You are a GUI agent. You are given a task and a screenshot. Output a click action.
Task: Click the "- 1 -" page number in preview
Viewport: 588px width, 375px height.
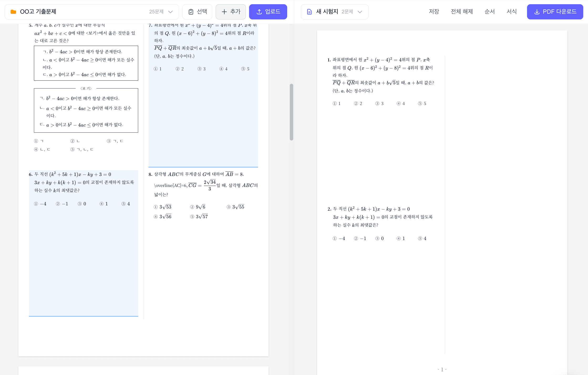coord(442,369)
